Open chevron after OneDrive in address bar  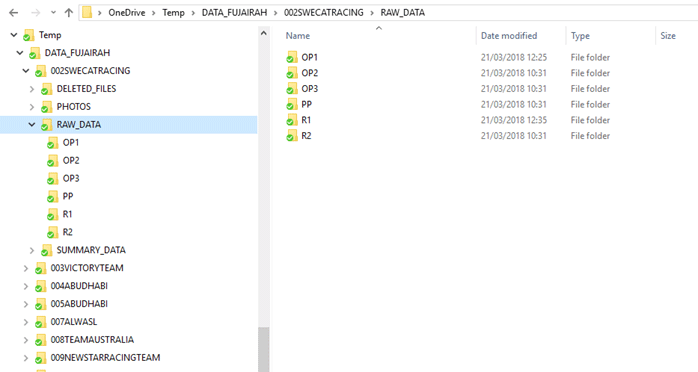pos(154,13)
